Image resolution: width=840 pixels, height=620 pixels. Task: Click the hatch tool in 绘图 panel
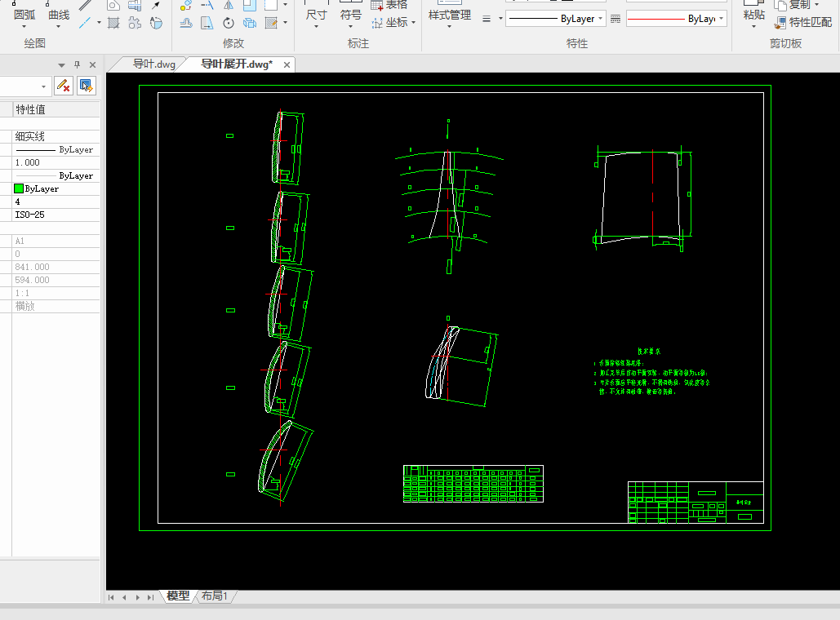click(x=114, y=23)
